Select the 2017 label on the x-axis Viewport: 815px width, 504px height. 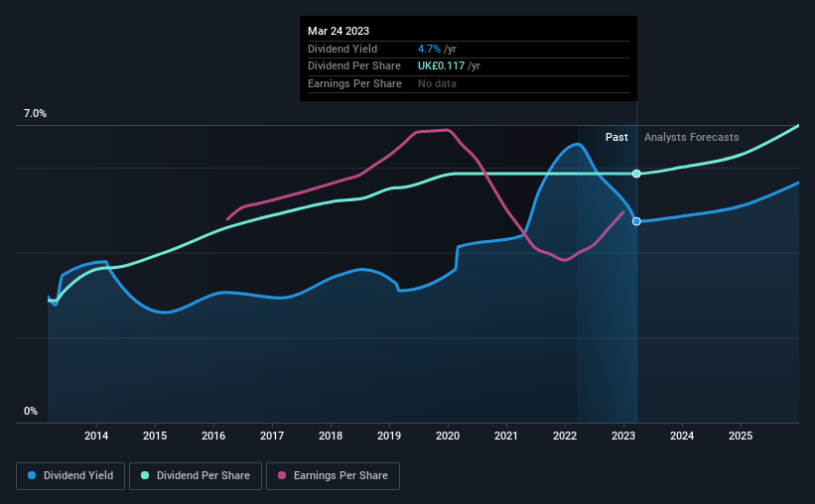pos(272,436)
